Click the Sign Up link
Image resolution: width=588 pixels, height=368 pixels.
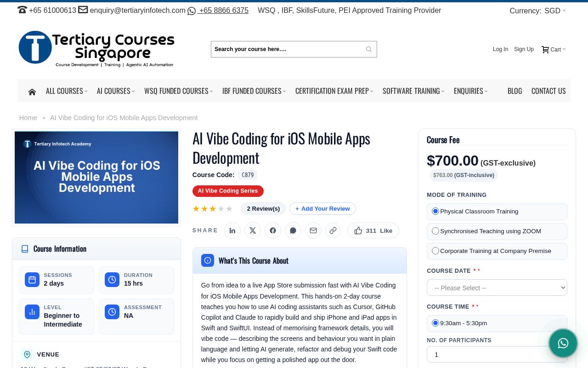pyautogui.click(x=524, y=49)
